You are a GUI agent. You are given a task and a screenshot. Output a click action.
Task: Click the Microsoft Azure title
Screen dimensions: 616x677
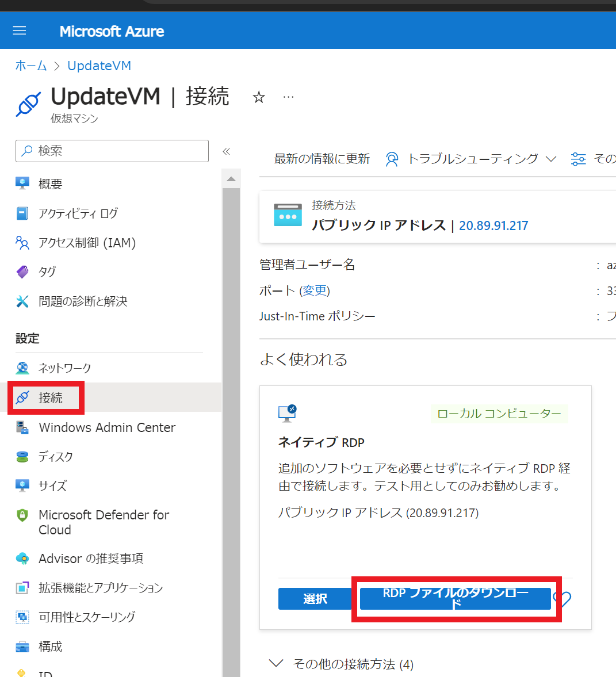tap(112, 31)
